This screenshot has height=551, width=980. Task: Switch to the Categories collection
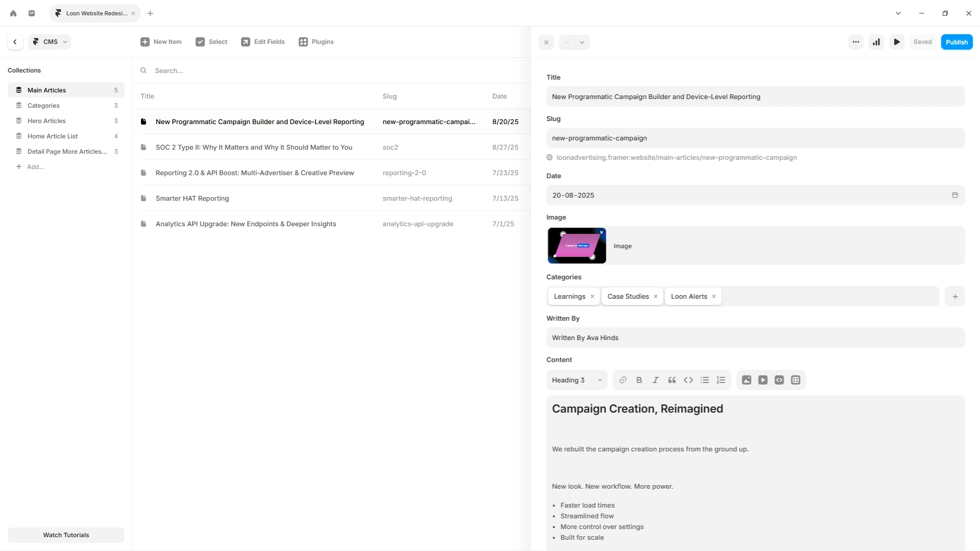tap(43, 105)
